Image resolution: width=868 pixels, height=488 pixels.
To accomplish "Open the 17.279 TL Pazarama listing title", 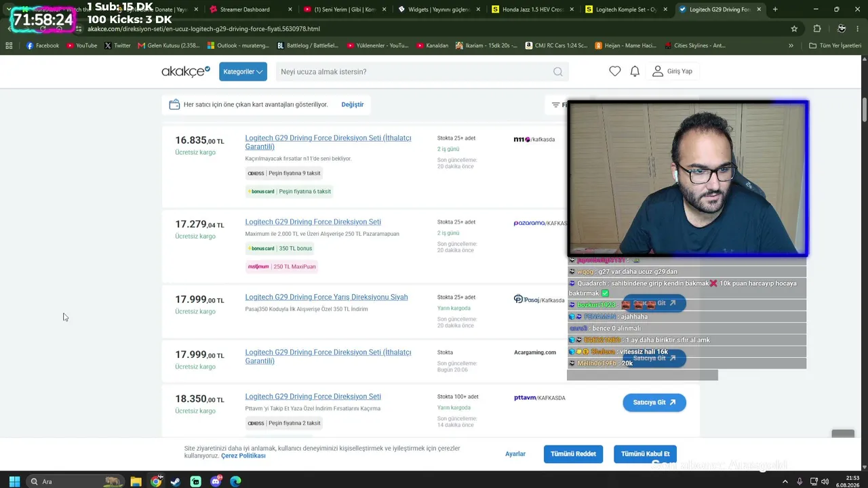I will 313,222.
